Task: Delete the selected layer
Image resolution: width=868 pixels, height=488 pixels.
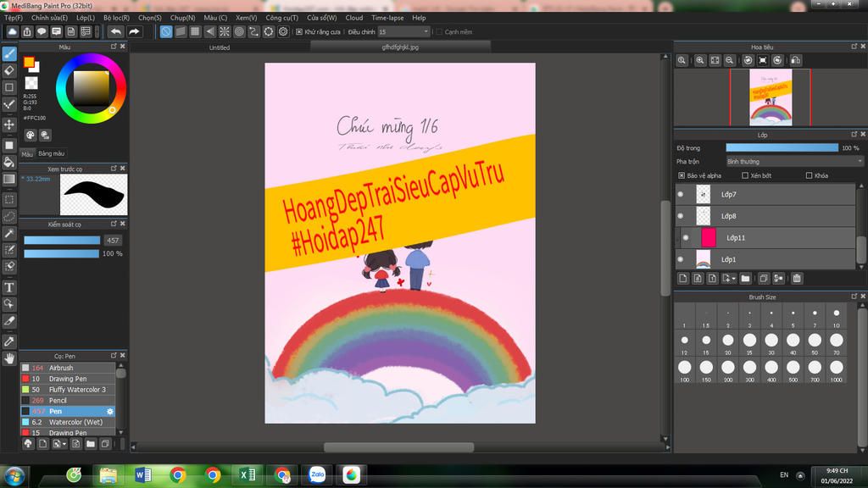Action: 797,278
